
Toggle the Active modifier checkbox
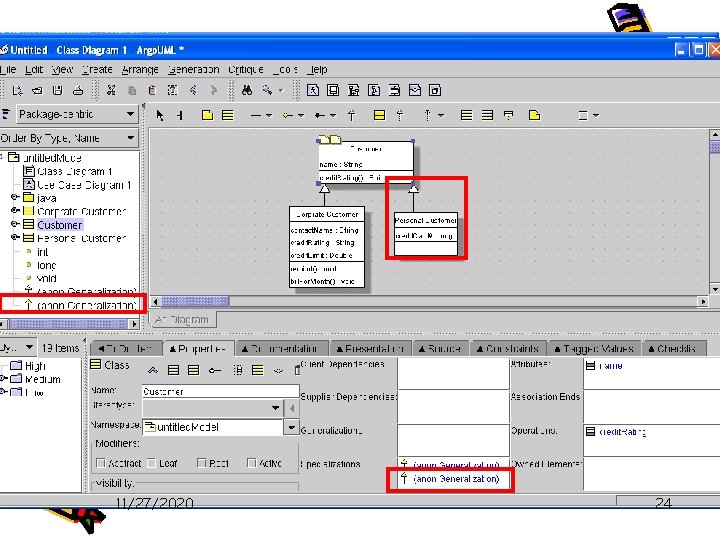click(252, 463)
